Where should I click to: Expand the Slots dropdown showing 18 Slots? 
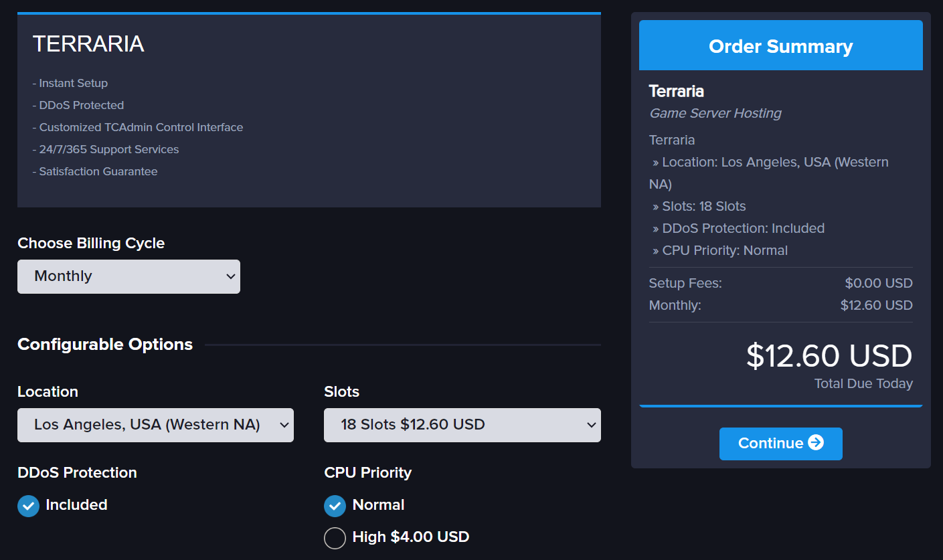462,425
